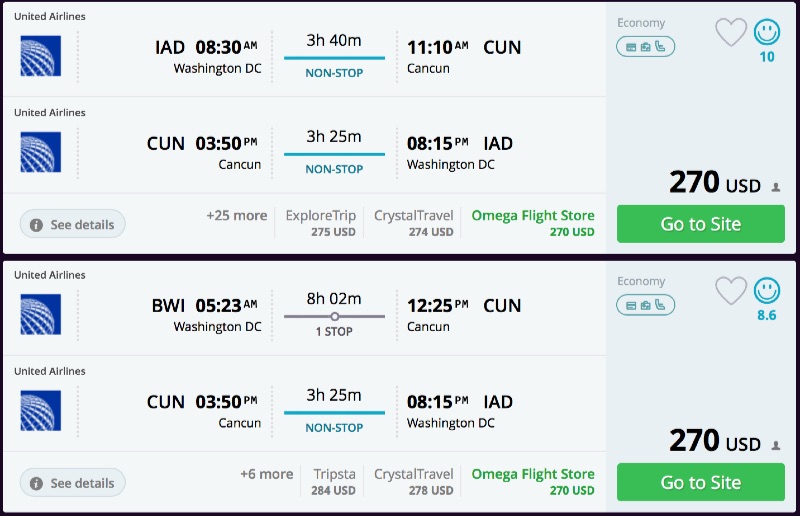This screenshot has height=516, width=800.
Task: Expand See details for the second flight card
Action: pyautogui.click(x=73, y=483)
